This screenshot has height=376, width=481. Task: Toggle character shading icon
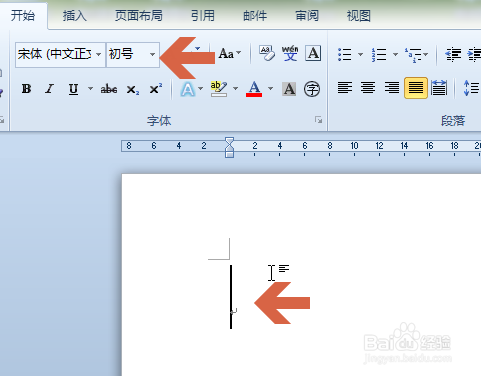point(289,89)
